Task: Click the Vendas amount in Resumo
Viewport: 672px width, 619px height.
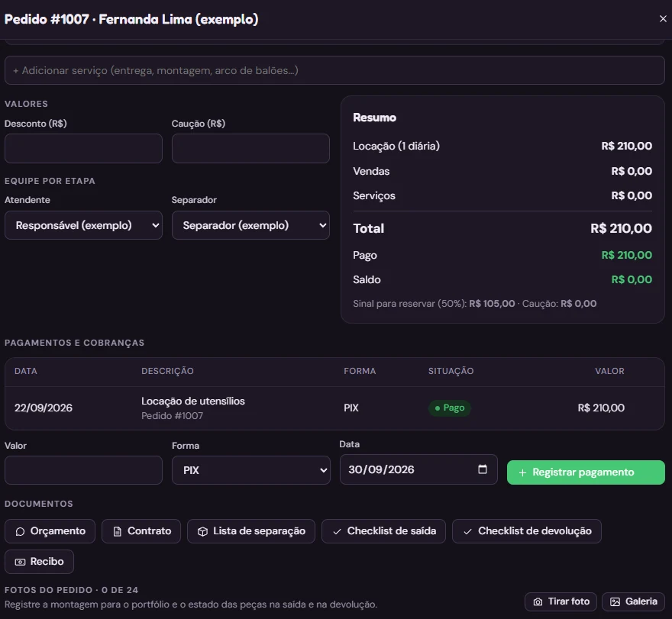Action: [x=632, y=171]
